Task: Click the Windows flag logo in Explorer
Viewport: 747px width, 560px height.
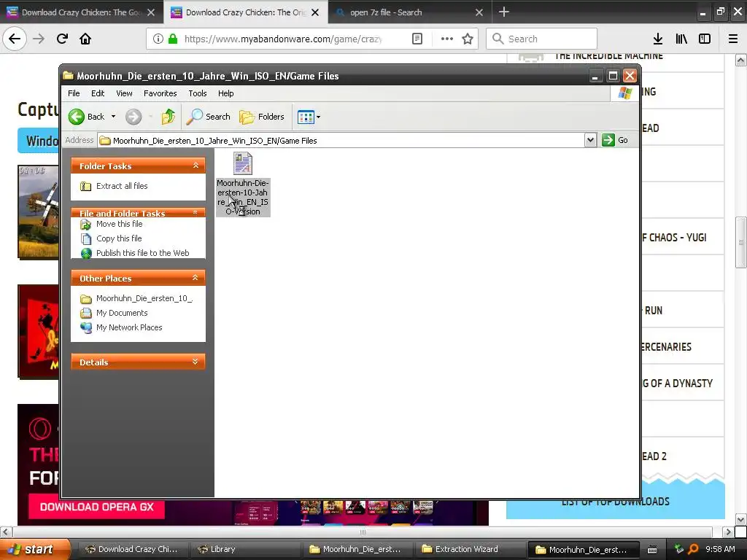Action: click(625, 93)
